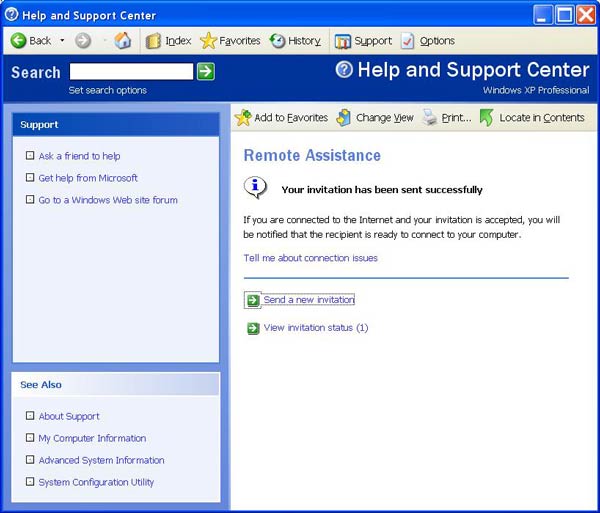The image size is (600, 513).
Task: Click the Support panel header
Action: point(116,125)
